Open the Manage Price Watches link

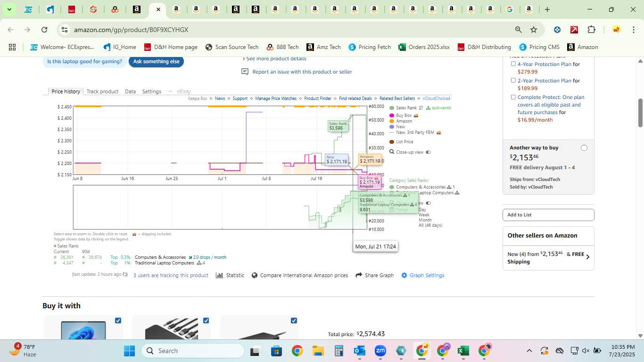276,99
